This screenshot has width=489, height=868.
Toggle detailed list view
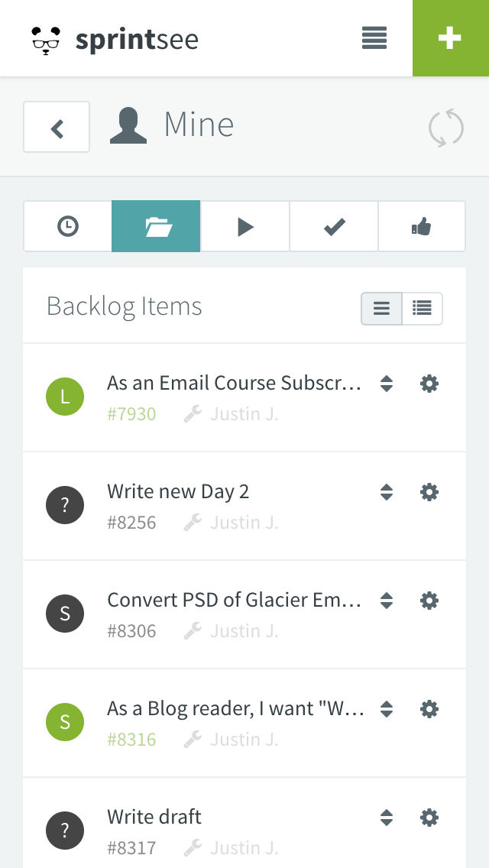[422, 309]
